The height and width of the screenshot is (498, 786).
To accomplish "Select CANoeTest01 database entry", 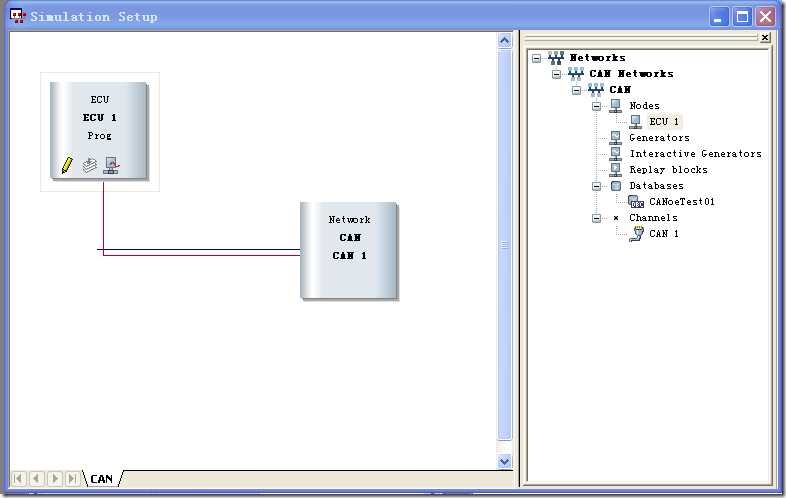I will click(682, 202).
